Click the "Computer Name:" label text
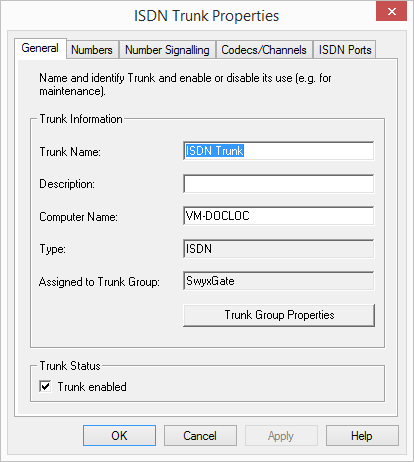This screenshot has width=414, height=462. pyautogui.click(x=78, y=217)
